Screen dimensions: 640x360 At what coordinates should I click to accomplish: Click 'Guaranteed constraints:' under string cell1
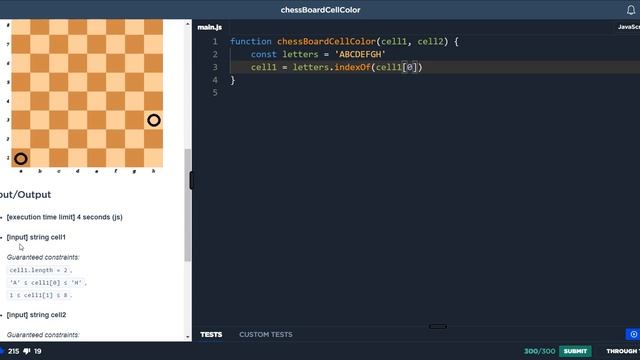[43, 257]
